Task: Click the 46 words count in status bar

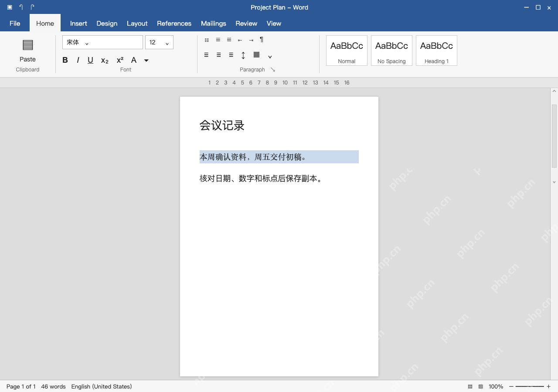Action: 53,386
